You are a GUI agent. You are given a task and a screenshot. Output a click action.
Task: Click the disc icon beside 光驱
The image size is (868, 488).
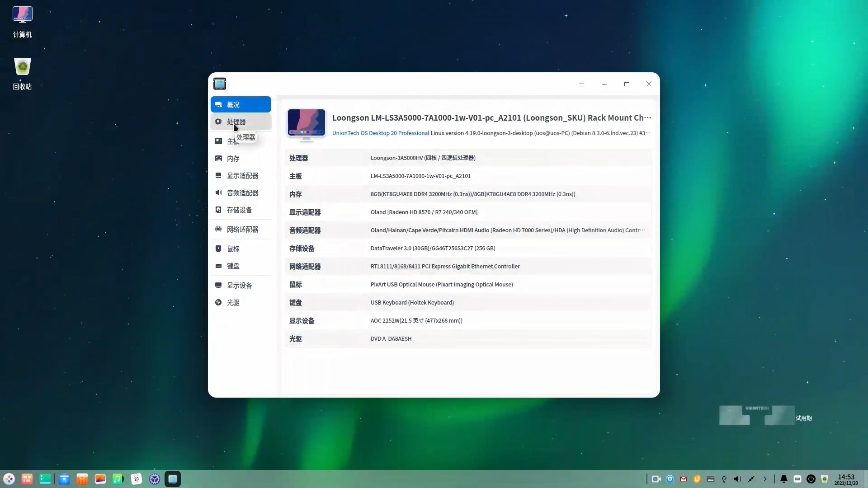[218, 302]
